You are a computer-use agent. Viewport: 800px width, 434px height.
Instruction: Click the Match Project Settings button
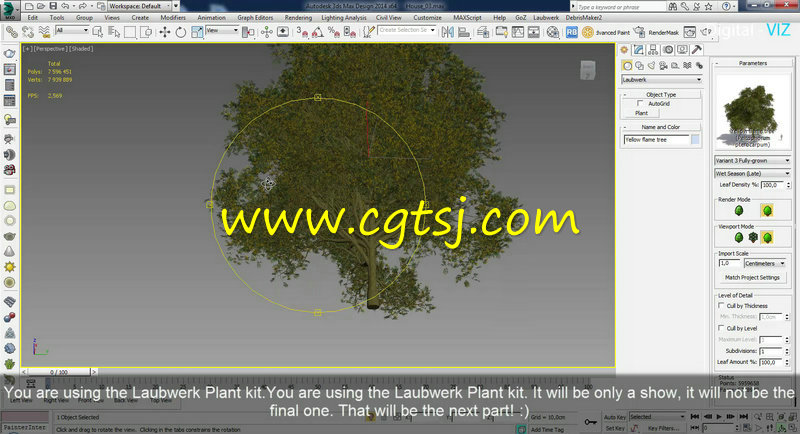click(x=752, y=277)
